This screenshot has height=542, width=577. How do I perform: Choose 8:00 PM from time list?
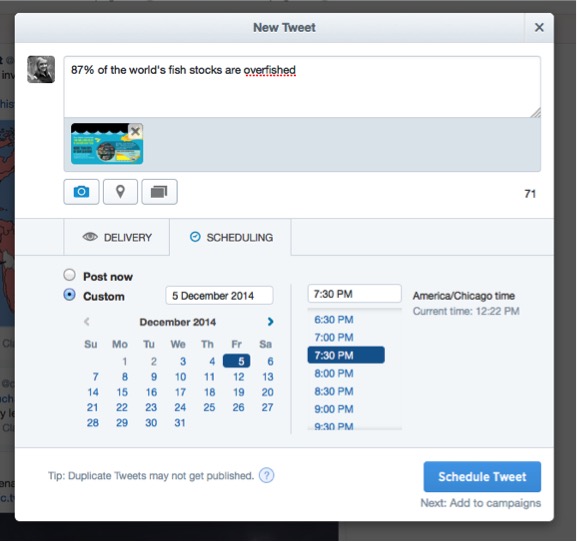[x=334, y=373]
